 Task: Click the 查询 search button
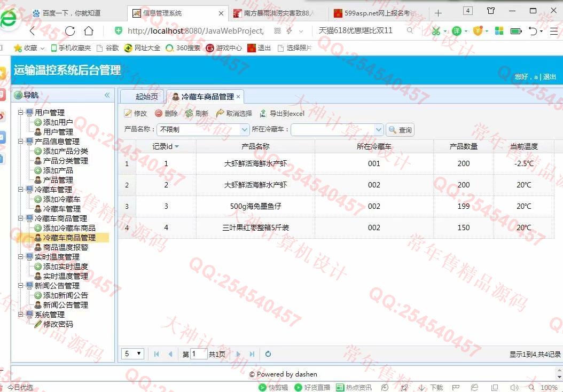pyautogui.click(x=400, y=130)
